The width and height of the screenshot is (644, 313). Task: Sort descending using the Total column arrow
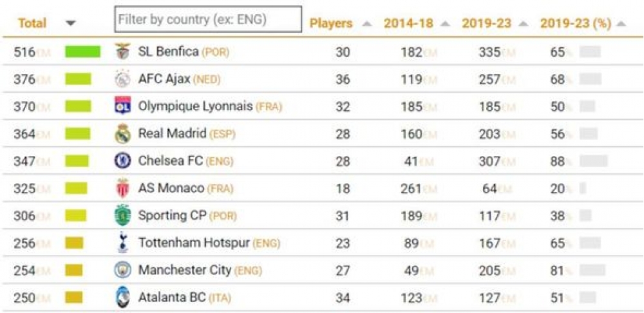pos(70,23)
